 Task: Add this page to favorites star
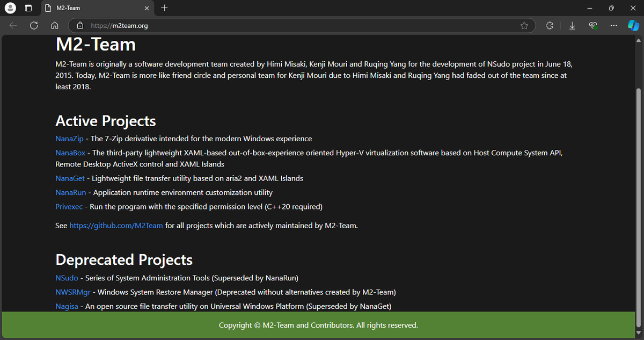pos(524,25)
